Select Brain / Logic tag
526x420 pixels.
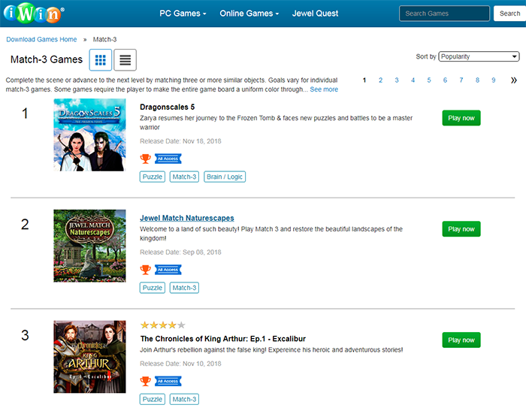[225, 177]
